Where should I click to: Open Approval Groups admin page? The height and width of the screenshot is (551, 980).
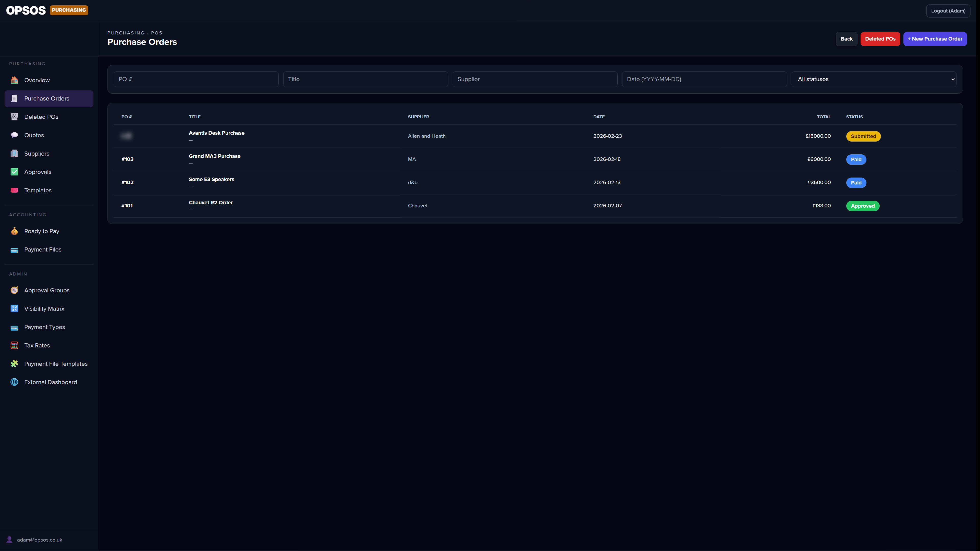[47, 290]
